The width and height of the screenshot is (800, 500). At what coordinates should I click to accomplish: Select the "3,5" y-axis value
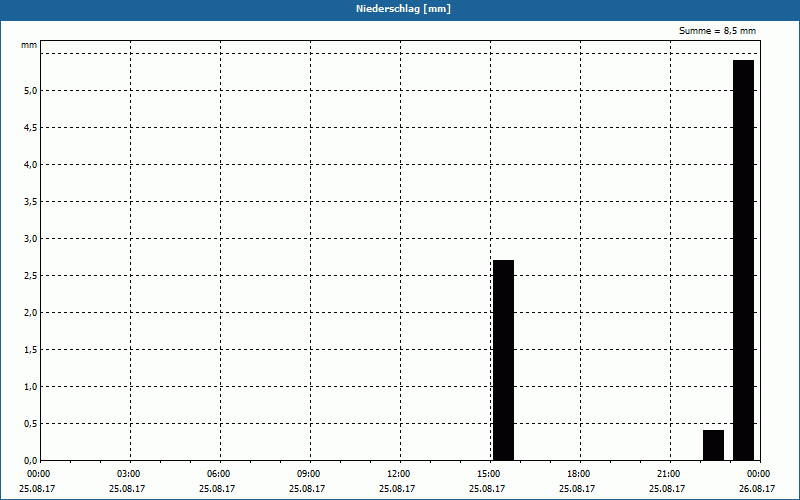pos(31,202)
